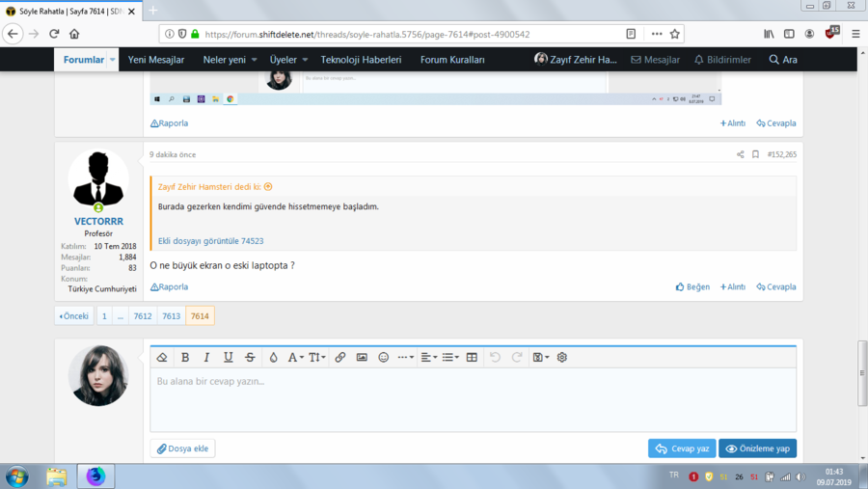Viewport: 868px width, 489px height.
Task: Insert a table in editor
Action: pos(472,357)
